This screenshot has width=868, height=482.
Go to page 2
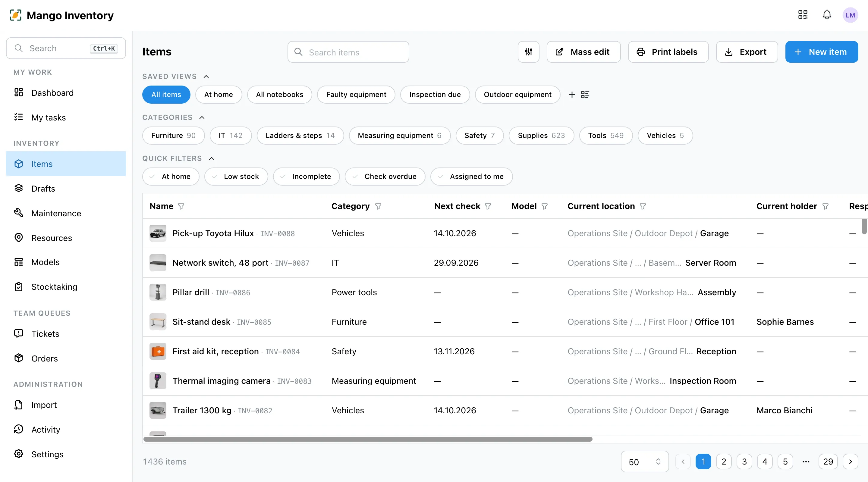point(724,462)
